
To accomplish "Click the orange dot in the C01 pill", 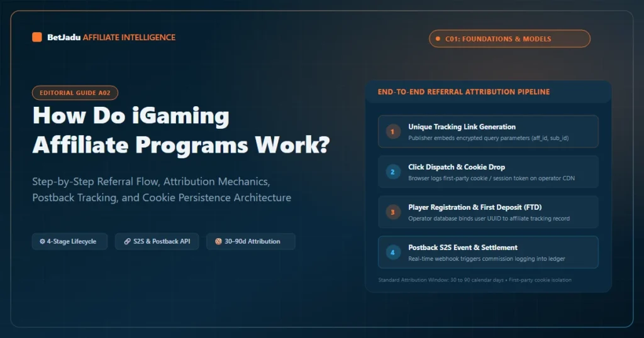I will 438,38.
